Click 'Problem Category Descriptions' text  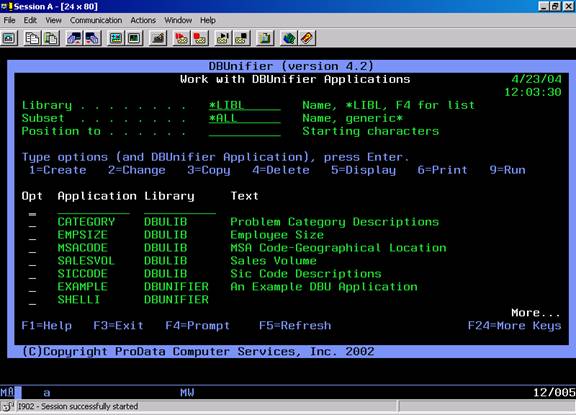click(x=335, y=222)
